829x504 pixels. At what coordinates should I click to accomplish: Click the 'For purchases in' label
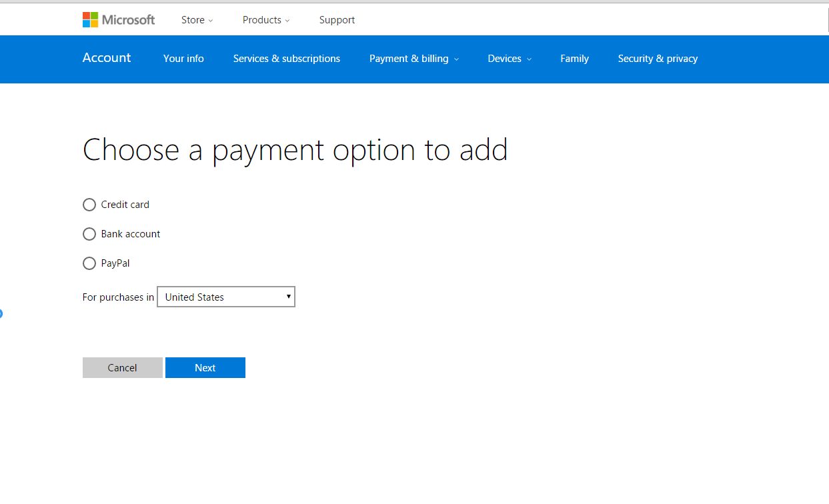click(118, 297)
